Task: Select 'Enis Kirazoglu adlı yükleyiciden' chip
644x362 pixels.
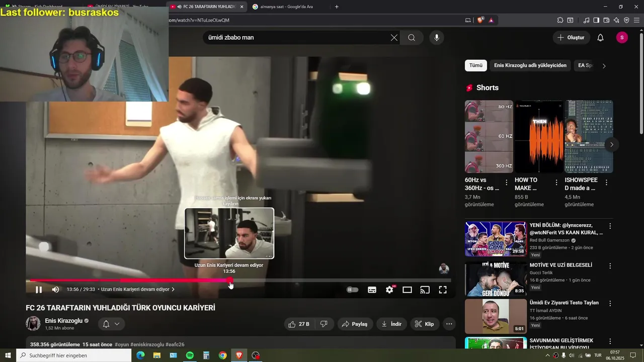Action: pyautogui.click(x=530, y=65)
